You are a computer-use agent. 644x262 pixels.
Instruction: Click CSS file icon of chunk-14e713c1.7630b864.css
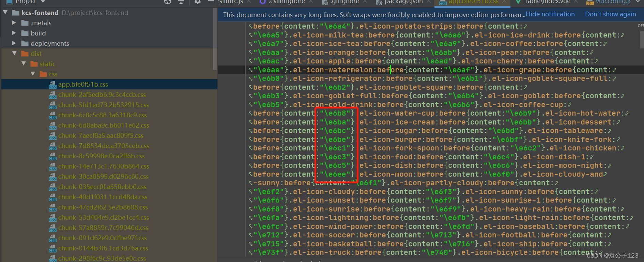52,166
